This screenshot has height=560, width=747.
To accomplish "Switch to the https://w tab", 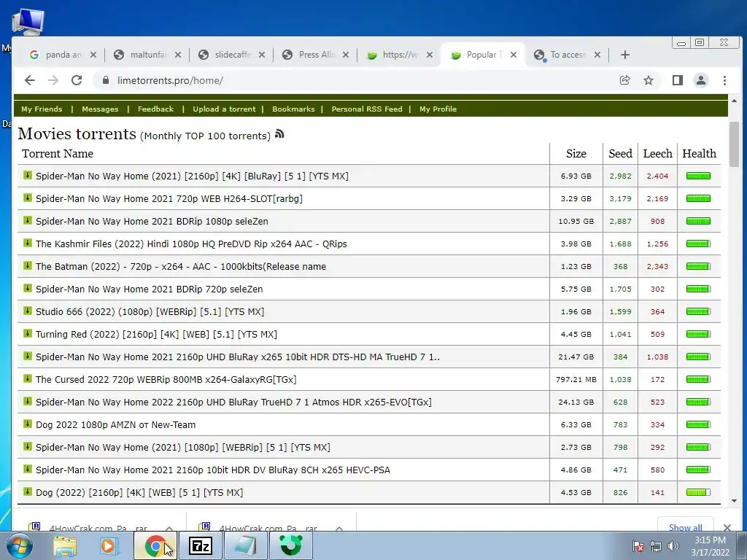I will coord(400,55).
